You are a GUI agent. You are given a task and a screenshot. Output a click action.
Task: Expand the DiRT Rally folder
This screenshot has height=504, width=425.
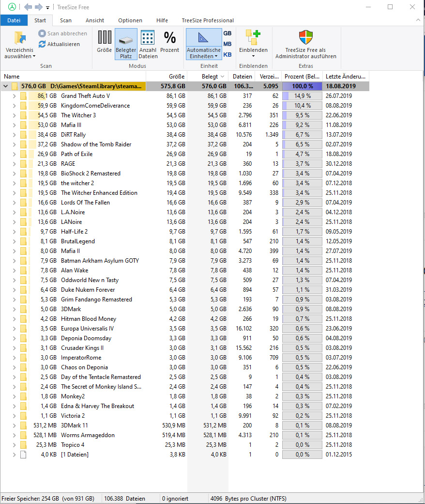[x=14, y=135]
